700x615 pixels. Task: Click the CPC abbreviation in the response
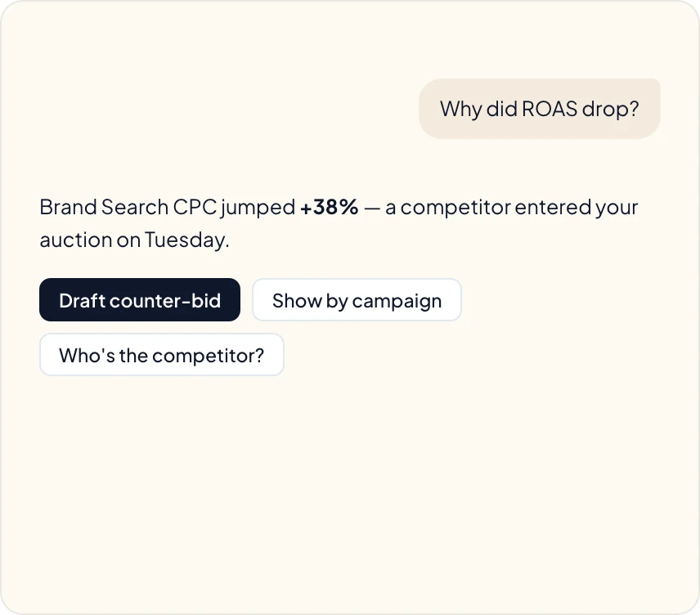click(x=195, y=207)
